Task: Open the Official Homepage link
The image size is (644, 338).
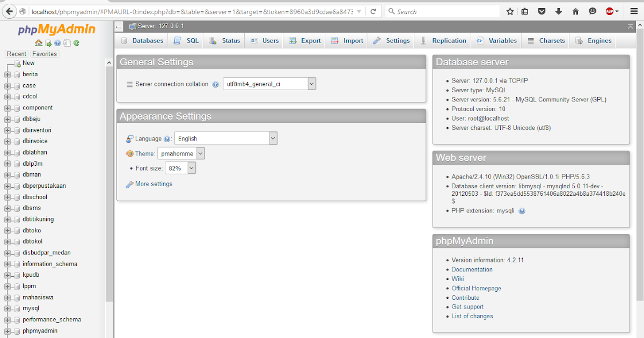Action: tap(476, 289)
